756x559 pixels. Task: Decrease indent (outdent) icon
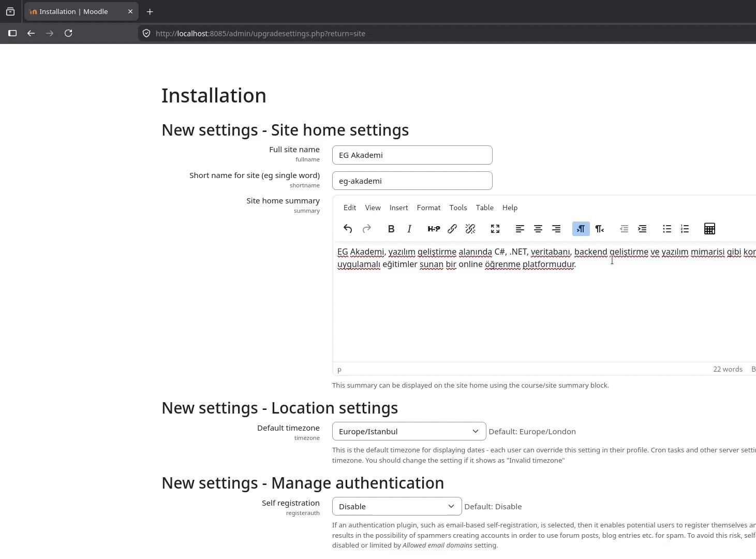click(624, 229)
